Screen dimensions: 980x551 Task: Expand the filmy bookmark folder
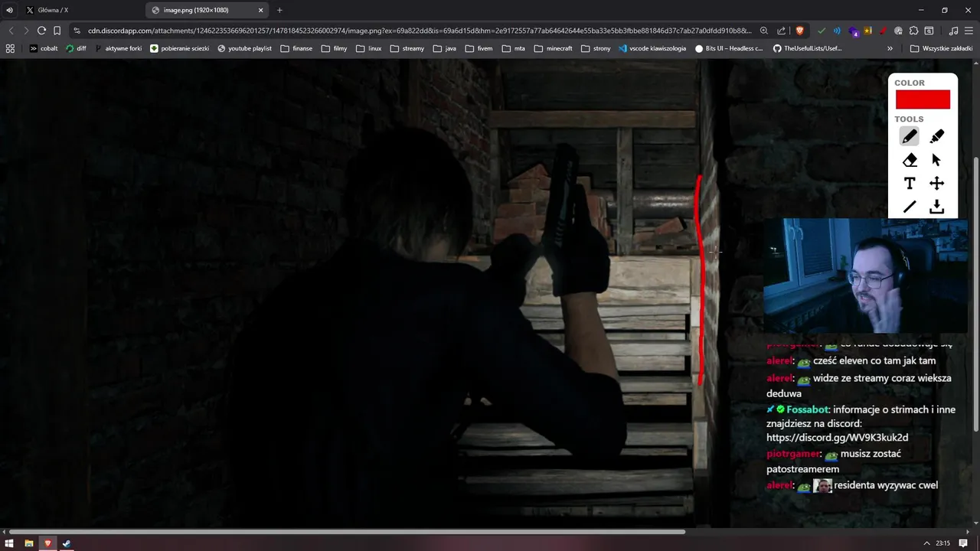click(x=335, y=48)
